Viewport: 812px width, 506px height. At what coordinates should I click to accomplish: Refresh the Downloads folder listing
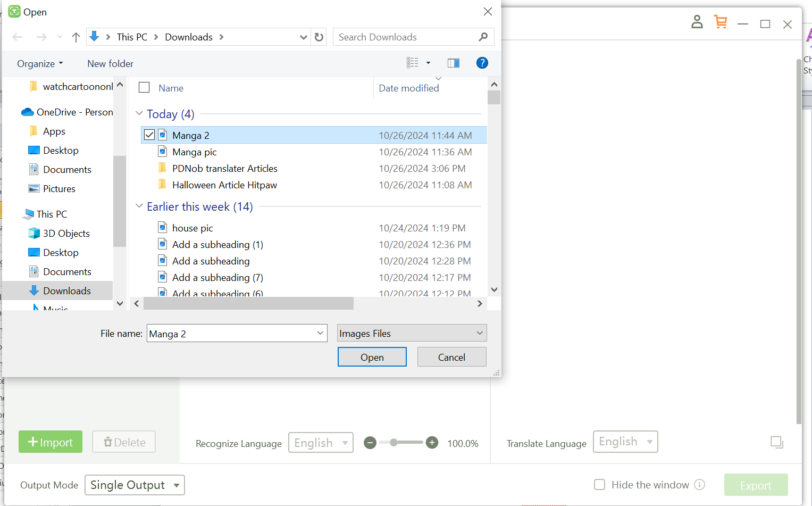(319, 37)
